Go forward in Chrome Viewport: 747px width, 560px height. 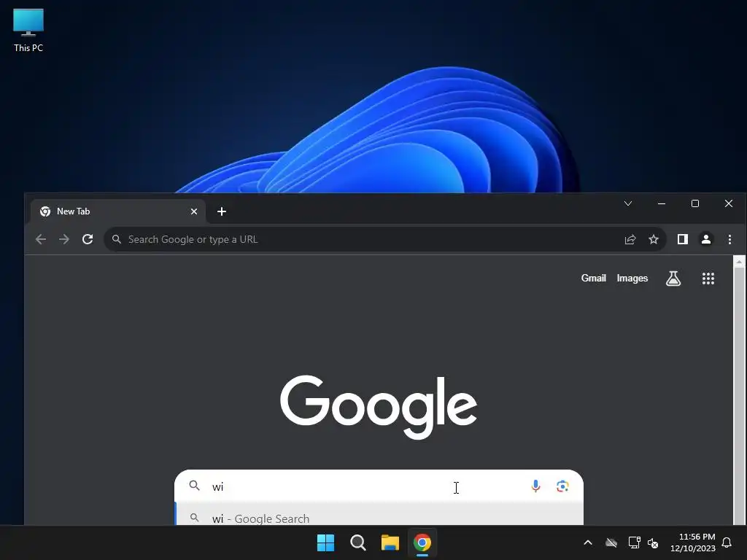64,239
